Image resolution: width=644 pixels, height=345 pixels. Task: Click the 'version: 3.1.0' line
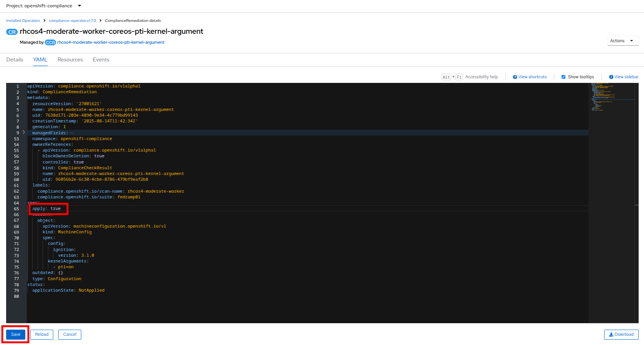[76, 256]
